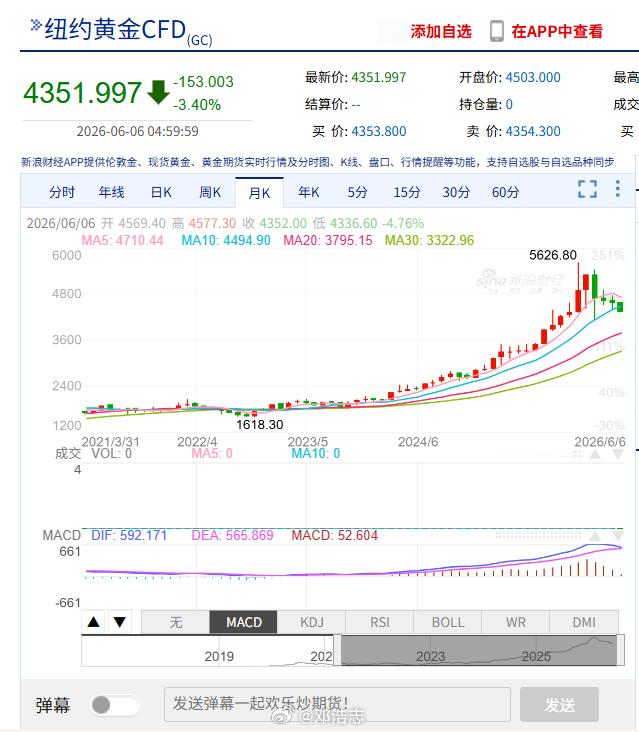Click the down triangle in the volume panel
The image size is (639, 732).
(x=618, y=454)
